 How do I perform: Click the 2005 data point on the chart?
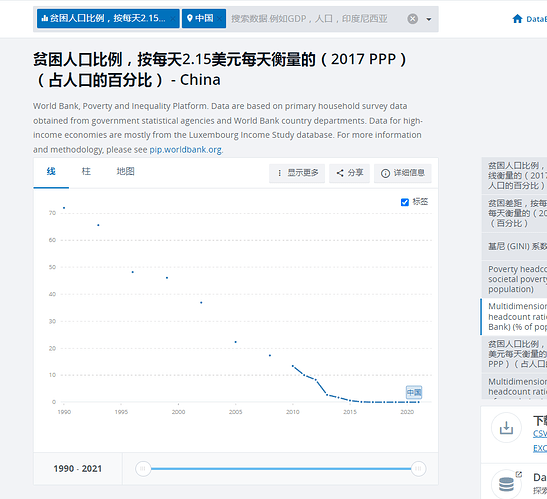[x=235, y=342]
